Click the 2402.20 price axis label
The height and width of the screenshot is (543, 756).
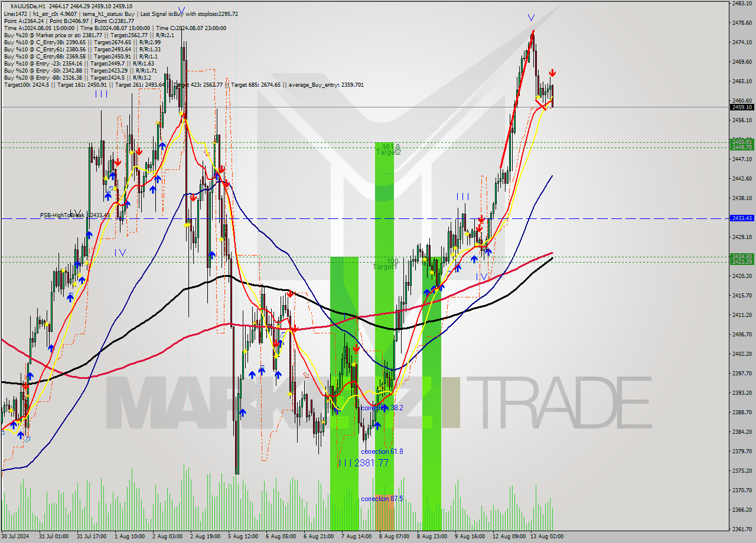[x=742, y=354]
